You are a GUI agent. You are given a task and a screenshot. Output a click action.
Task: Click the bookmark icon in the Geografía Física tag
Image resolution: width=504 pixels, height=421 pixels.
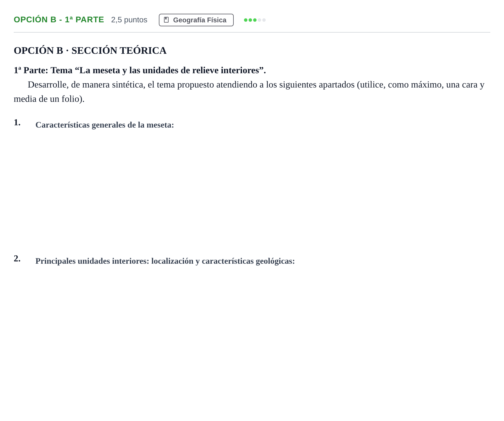pos(166,20)
